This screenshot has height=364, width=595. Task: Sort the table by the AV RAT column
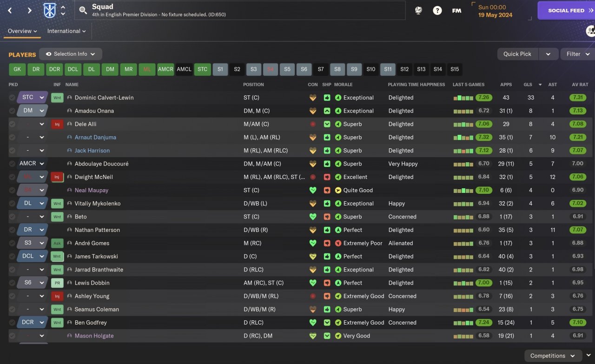point(580,85)
